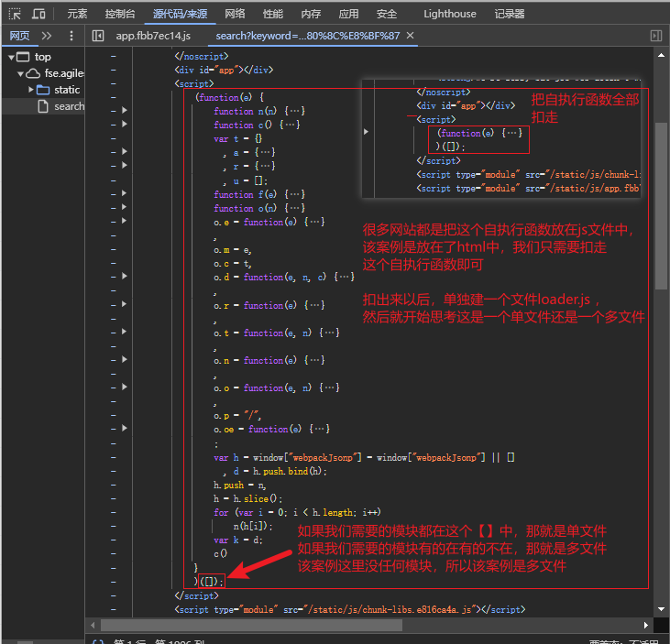This screenshot has width=670, height=644.
Task: Expand the folded o.oe function line
Action: (x=125, y=428)
